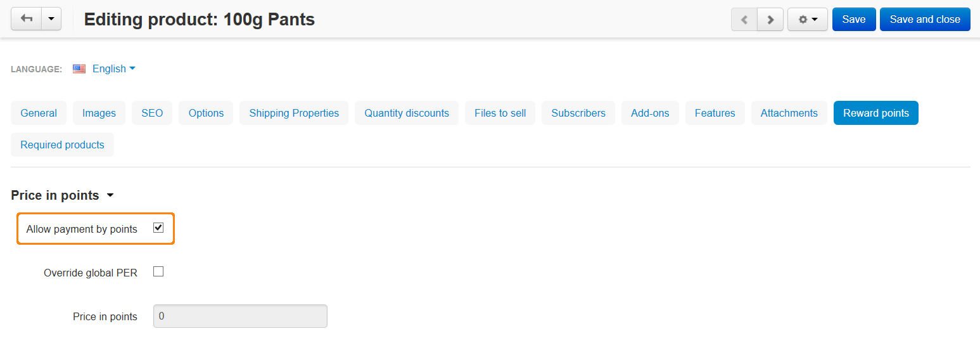View the Attachments tab
Screen dimensions: 980x350
pyautogui.click(x=789, y=113)
